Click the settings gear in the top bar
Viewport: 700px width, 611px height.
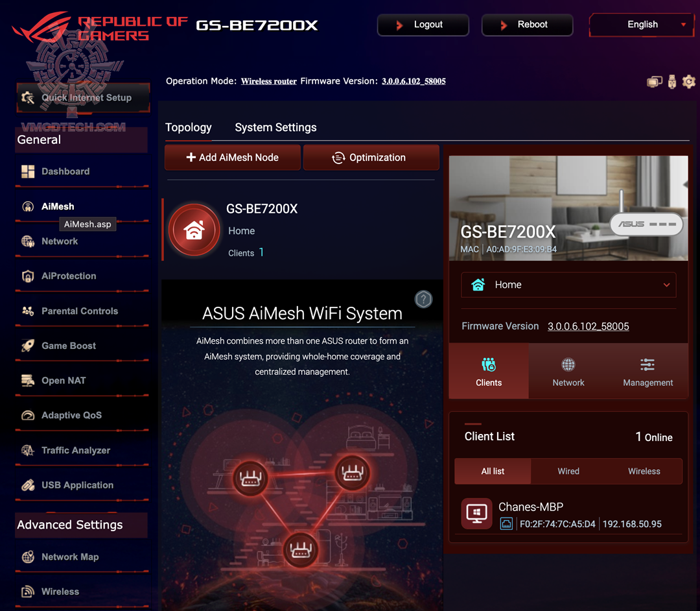pyautogui.click(x=689, y=82)
